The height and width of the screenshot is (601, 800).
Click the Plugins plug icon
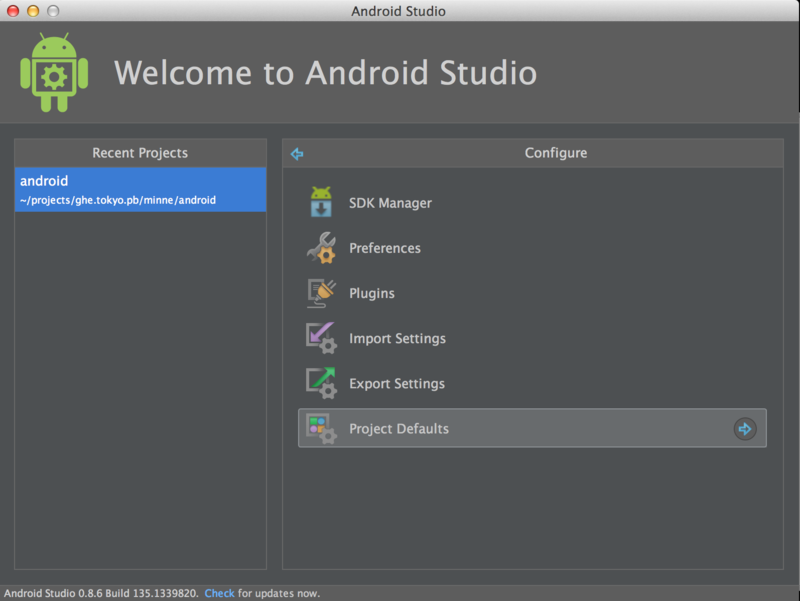[321, 293]
